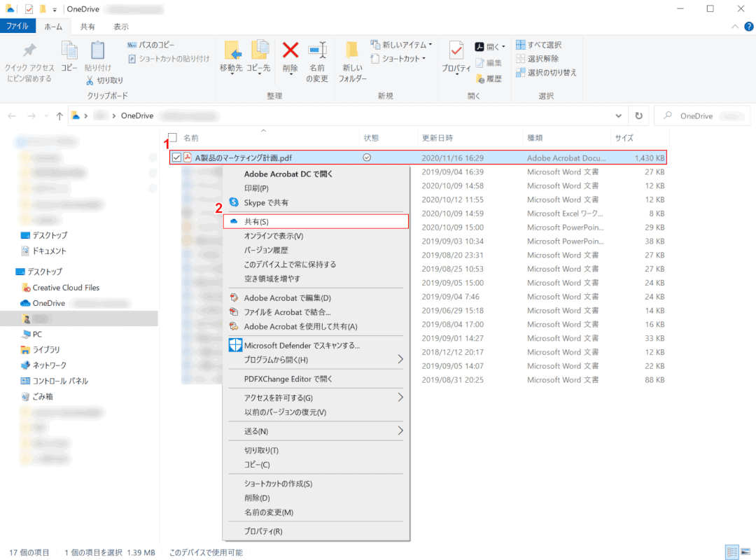Select Share (共有(S)) in context menu
The width and height of the screenshot is (756, 560).
[x=316, y=221]
